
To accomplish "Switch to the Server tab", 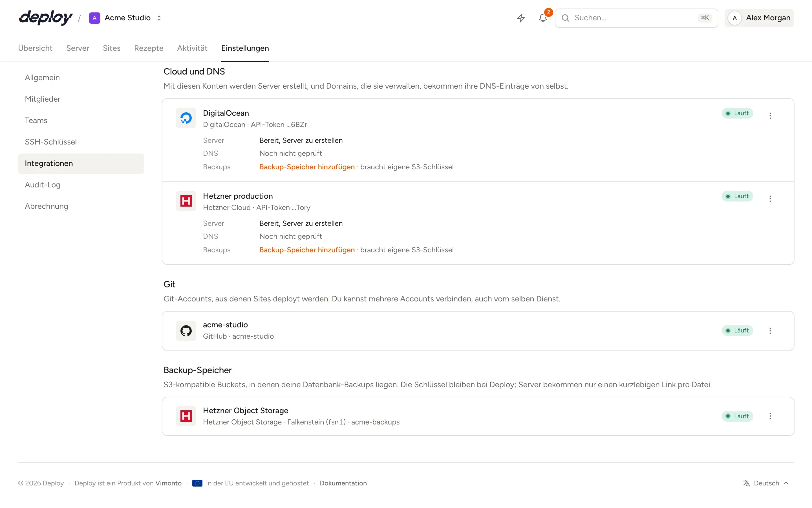I will click(x=78, y=48).
